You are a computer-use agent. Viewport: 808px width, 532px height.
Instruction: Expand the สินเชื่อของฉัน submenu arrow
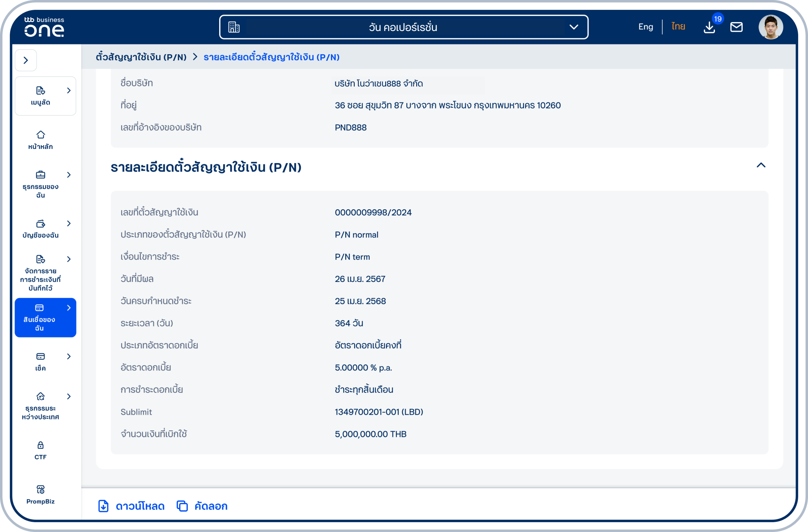point(69,308)
